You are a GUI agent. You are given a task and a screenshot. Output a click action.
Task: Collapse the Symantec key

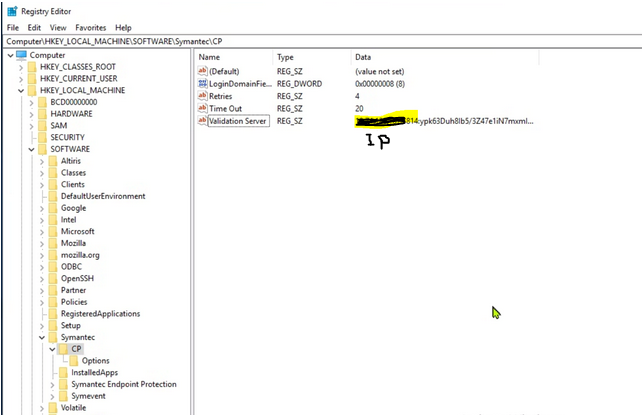click(x=42, y=338)
